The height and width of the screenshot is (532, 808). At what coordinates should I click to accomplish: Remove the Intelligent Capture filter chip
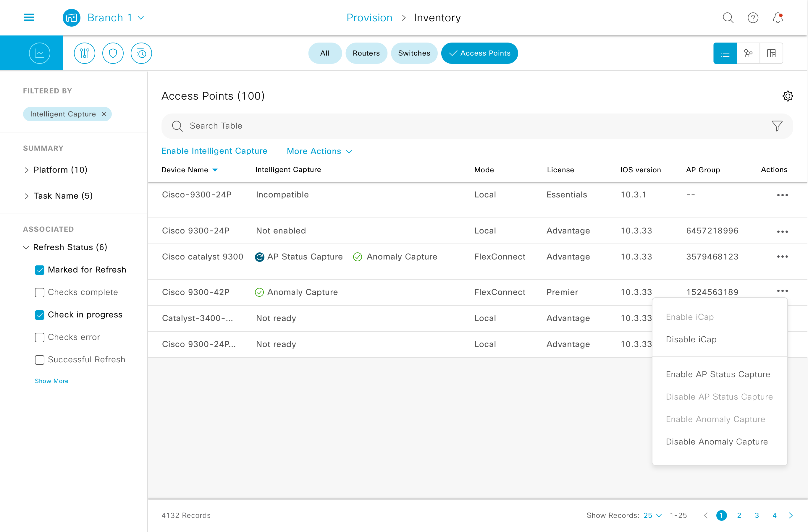pyautogui.click(x=104, y=114)
